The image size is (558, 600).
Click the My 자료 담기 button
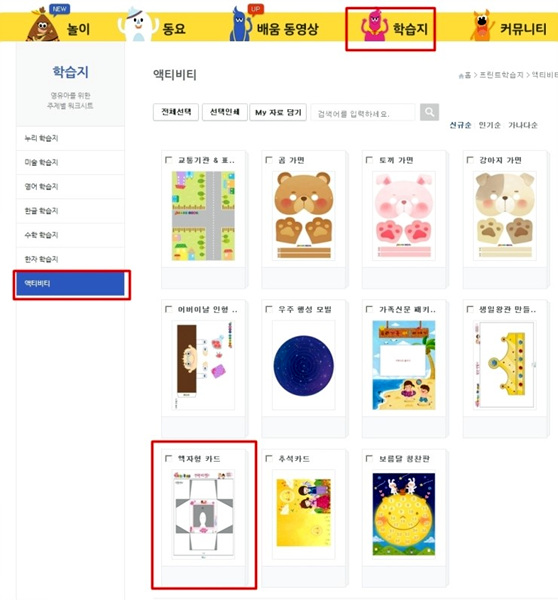coord(278,112)
